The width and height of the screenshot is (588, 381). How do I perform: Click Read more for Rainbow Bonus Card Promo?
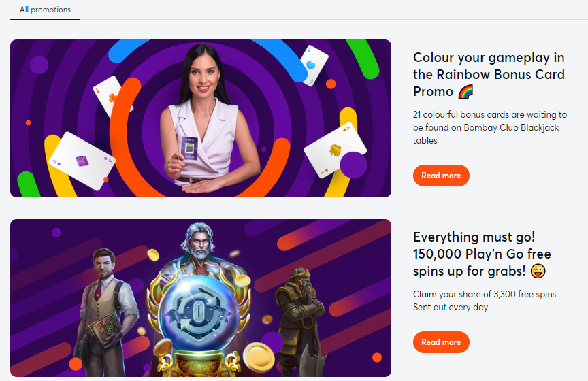point(441,176)
